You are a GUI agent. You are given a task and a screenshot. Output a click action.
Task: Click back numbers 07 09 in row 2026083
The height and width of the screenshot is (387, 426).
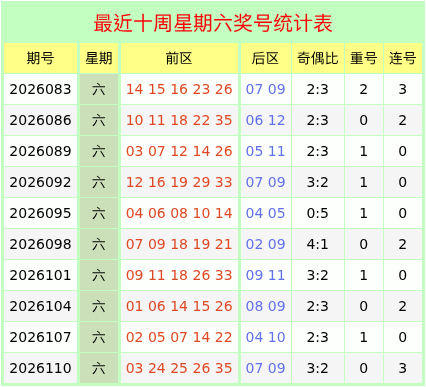coord(265,89)
